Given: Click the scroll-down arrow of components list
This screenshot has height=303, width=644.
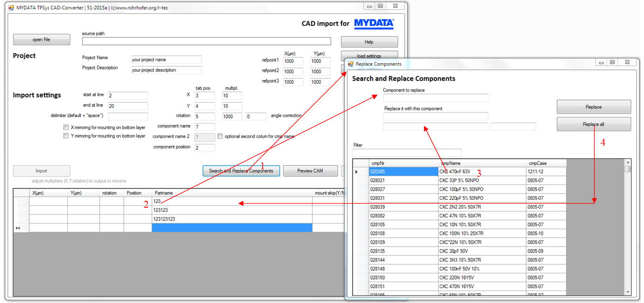Looking at the screenshot, I should (627, 292).
